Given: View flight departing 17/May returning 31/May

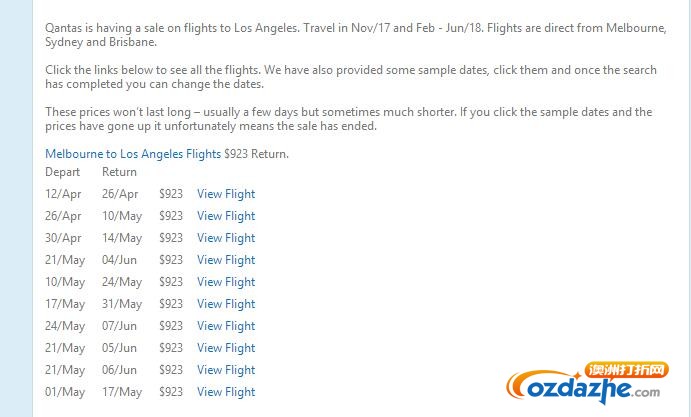Looking at the screenshot, I should click(226, 304).
